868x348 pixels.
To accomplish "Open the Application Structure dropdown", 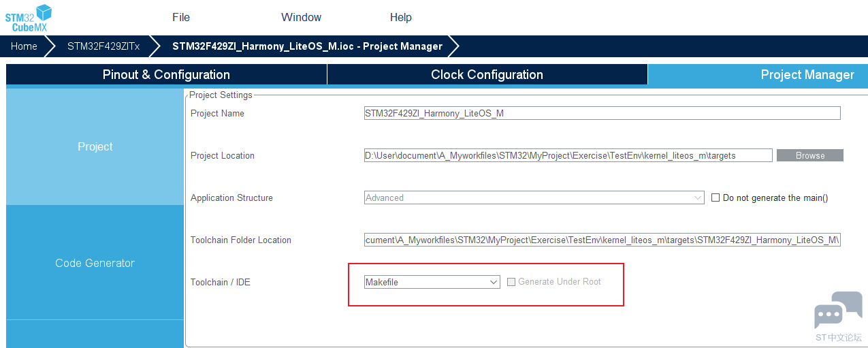I will click(534, 197).
